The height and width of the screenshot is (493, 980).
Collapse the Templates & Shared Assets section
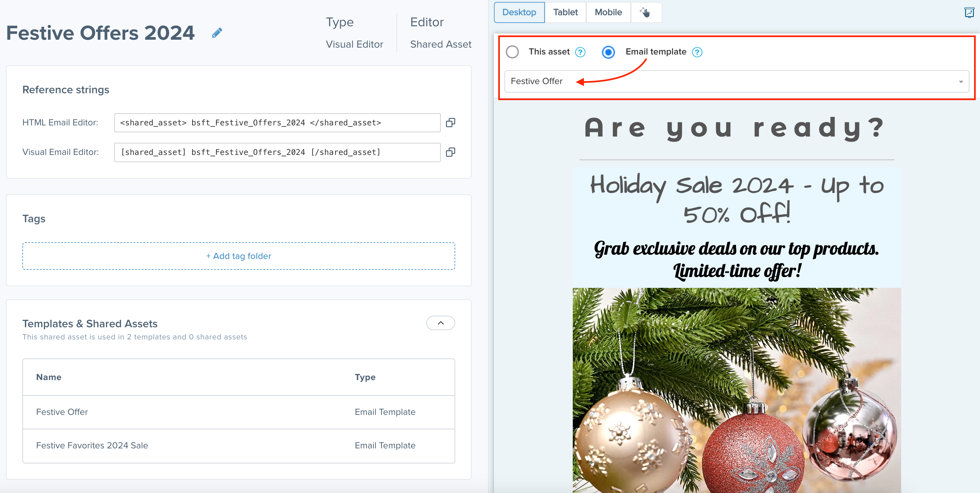(440, 323)
